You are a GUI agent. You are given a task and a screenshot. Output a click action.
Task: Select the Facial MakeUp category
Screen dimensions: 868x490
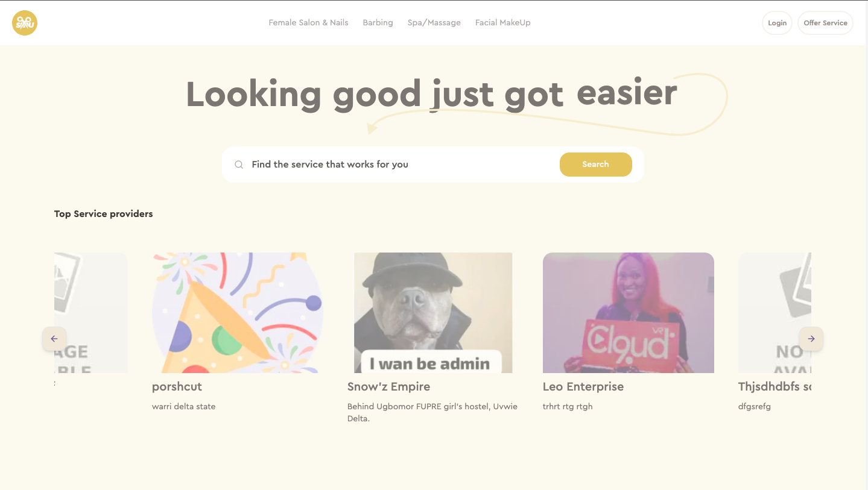502,23
